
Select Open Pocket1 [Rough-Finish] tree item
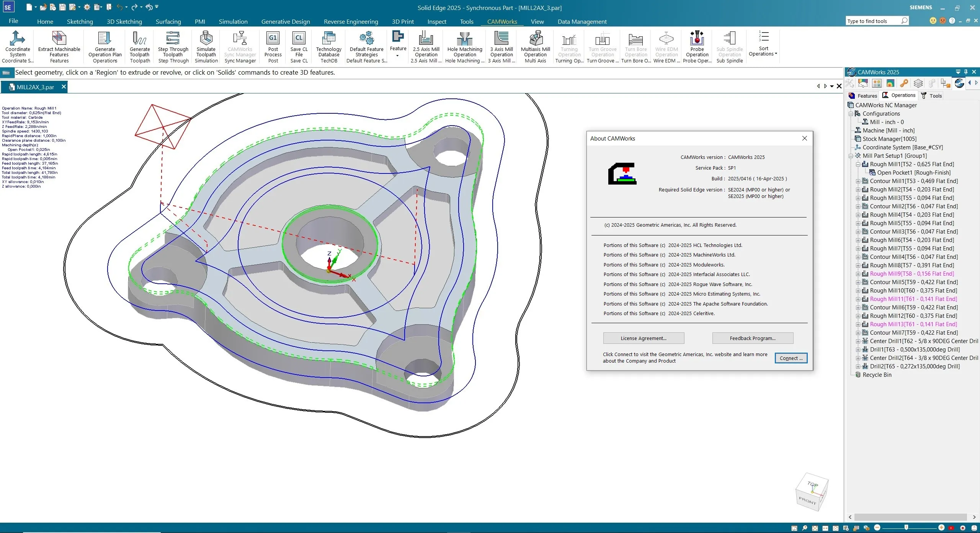(914, 173)
